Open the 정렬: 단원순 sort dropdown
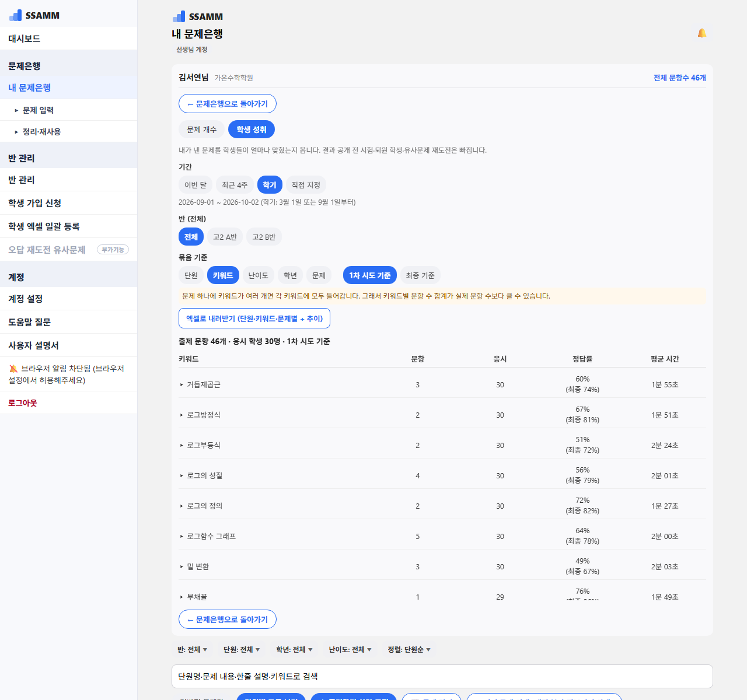 pos(409,650)
